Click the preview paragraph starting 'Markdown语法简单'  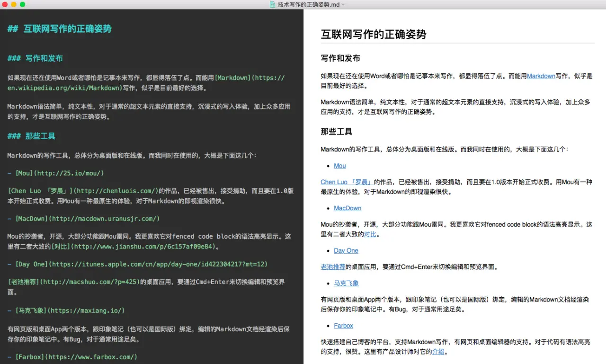pos(455,107)
